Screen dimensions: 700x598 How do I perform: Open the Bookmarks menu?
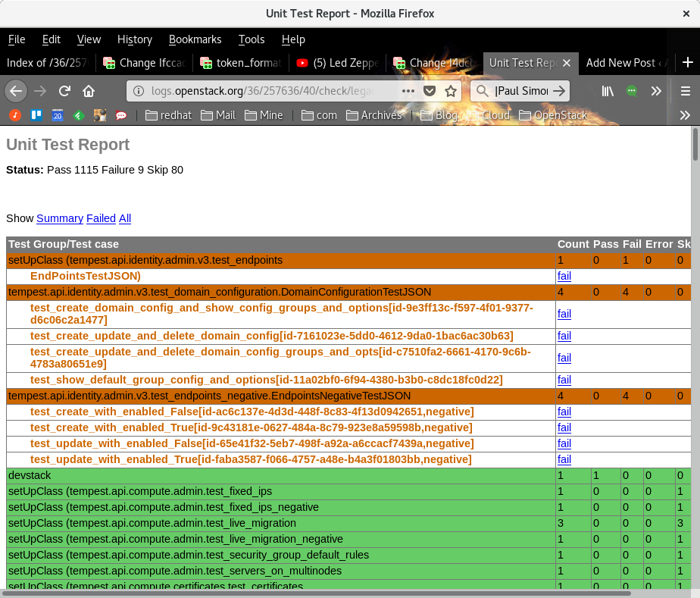point(195,39)
